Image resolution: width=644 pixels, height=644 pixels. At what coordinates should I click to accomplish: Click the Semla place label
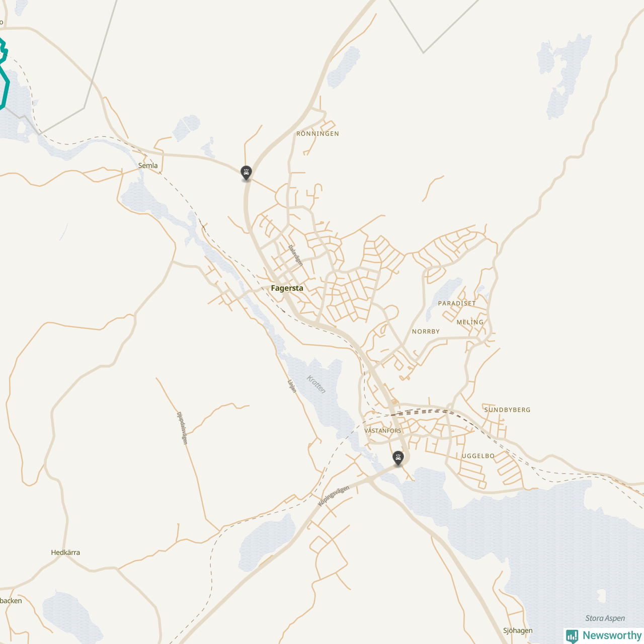148,166
